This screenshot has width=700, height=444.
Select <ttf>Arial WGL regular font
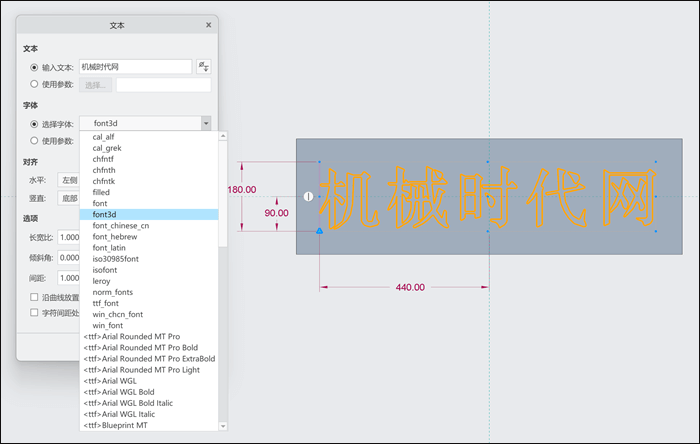[x=149, y=381]
